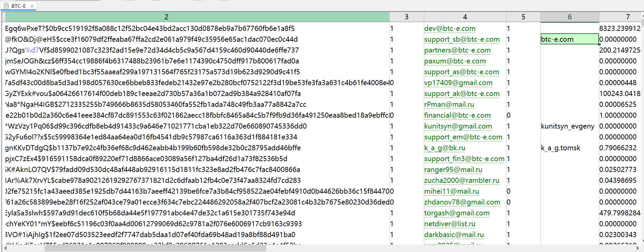
Task: Close the BTC-E tab
Action: point(32,6)
